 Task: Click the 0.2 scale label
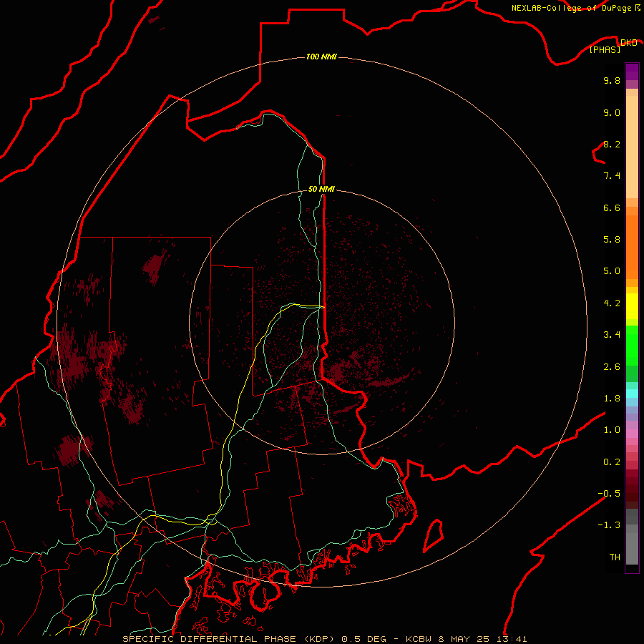pyautogui.click(x=612, y=462)
